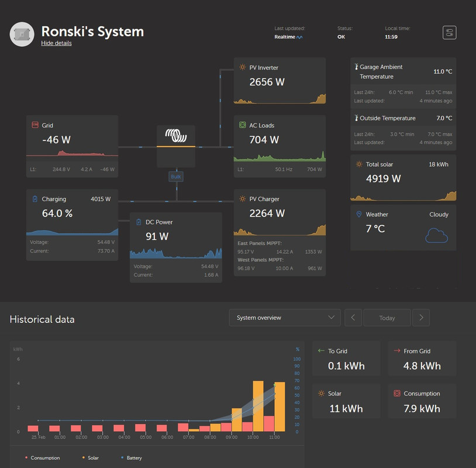Click the Historical data heading
The image size is (476, 468).
[x=42, y=319]
